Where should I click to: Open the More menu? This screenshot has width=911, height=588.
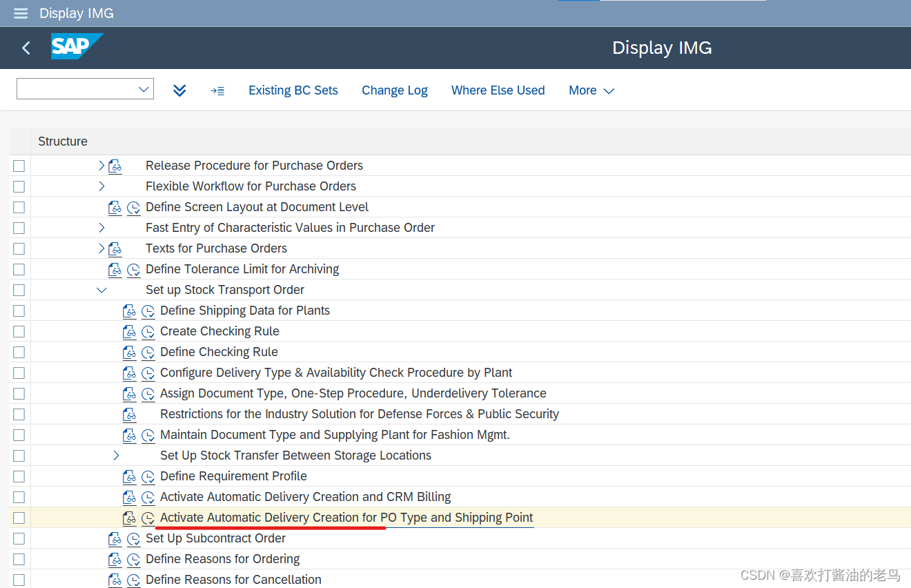pyautogui.click(x=591, y=90)
